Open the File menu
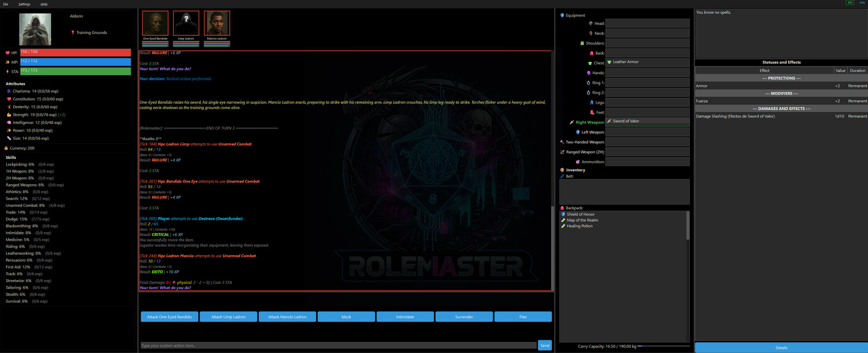The width and height of the screenshot is (868, 353). 5,4
